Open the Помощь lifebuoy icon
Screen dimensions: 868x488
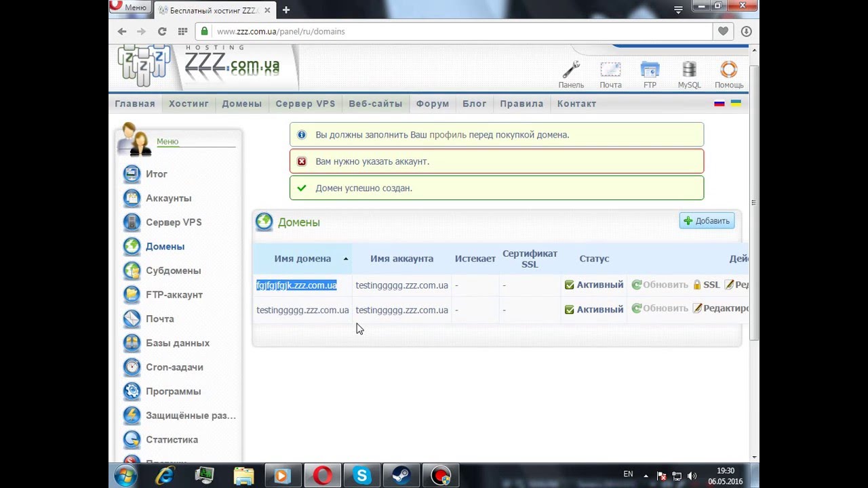729,70
